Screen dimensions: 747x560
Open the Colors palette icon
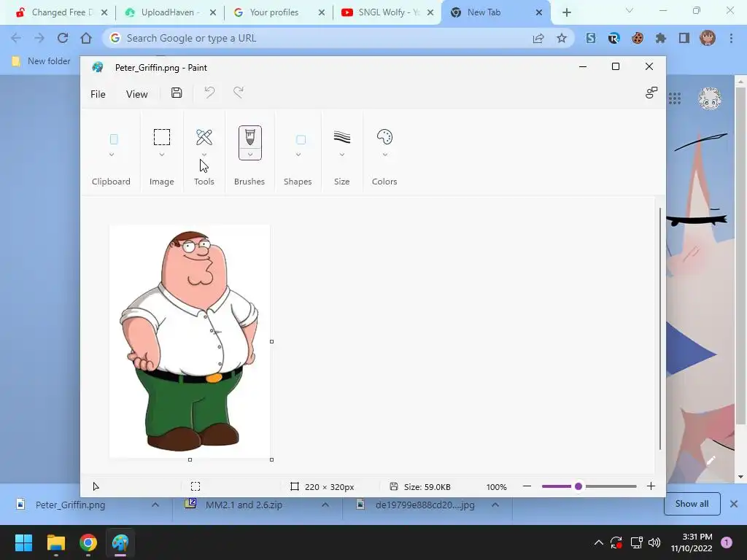point(384,137)
